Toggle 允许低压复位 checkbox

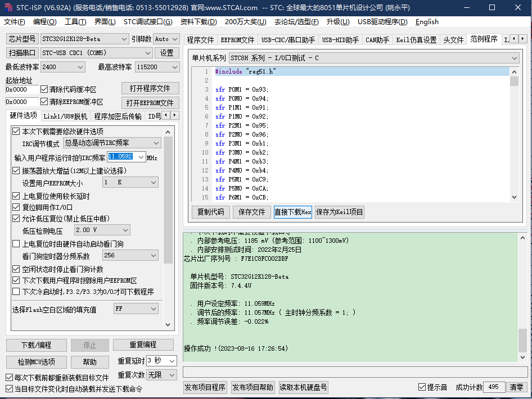tap(16, 218)
